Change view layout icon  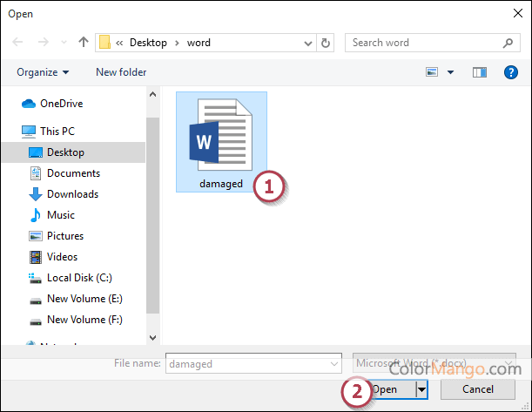tap(431, 72)
